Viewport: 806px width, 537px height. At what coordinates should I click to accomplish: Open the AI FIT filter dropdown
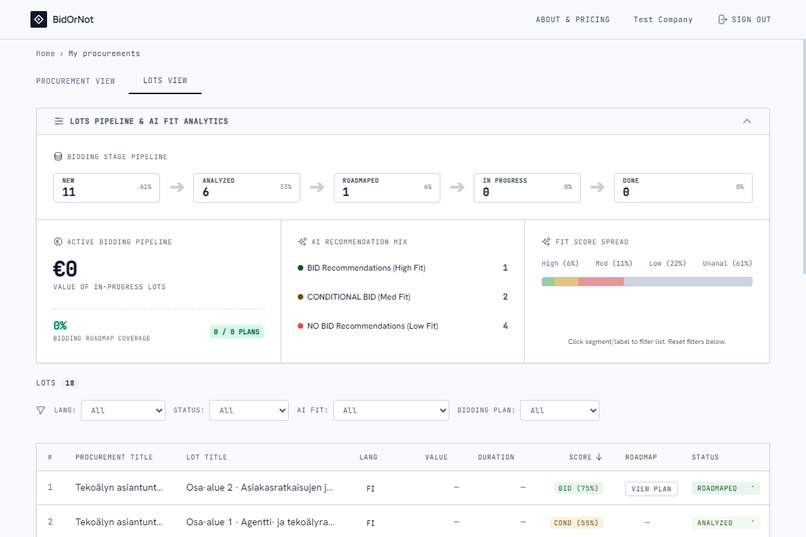(x=391, y=410)
